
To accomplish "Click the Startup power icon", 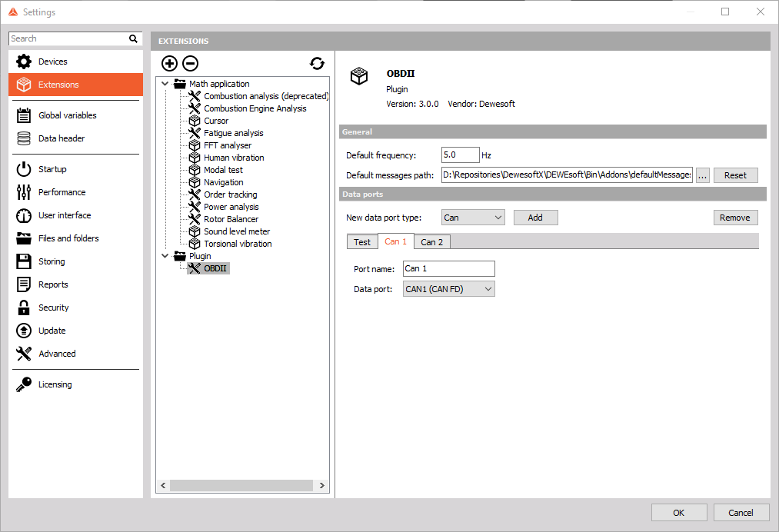I will pyautogui.click(x=23, y=169).
